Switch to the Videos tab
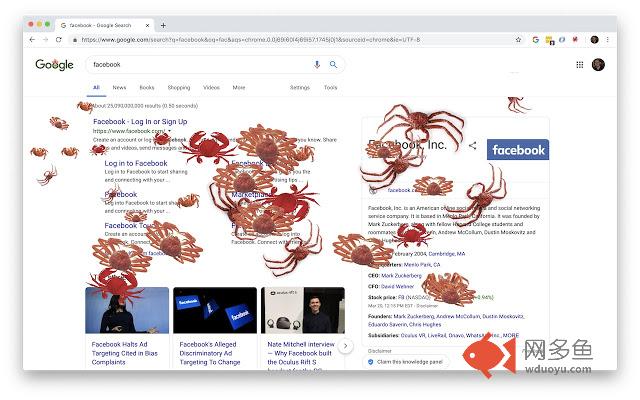The height and width of the screenshot is (400, 640). click(x=211, y=87)
